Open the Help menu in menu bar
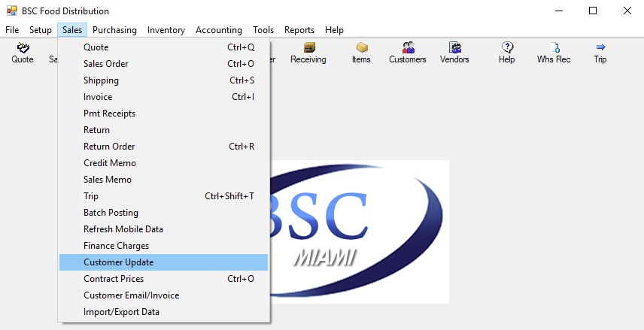 click(334, 30)
